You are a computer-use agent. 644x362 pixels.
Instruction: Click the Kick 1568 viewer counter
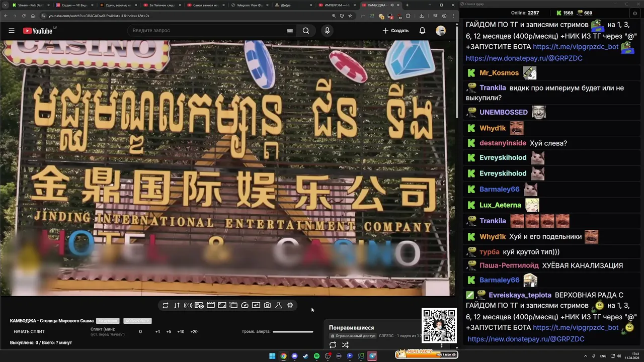coord(565,13)
